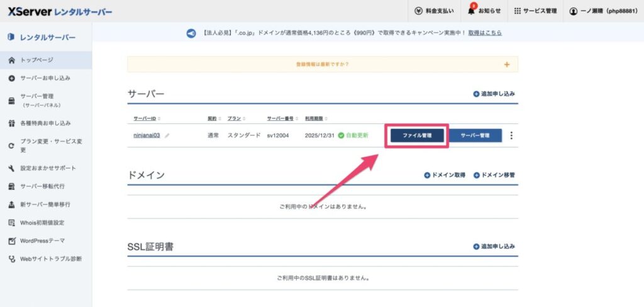Click the green 自動更新 check icon
Screen dimensions: 644x307
point(341,135)
